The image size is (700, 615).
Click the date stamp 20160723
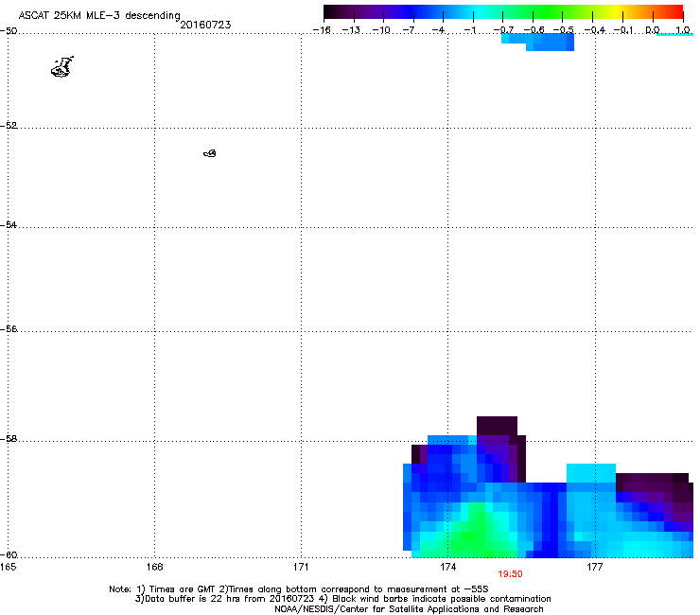pyautogui.click(x=205, y=25)
